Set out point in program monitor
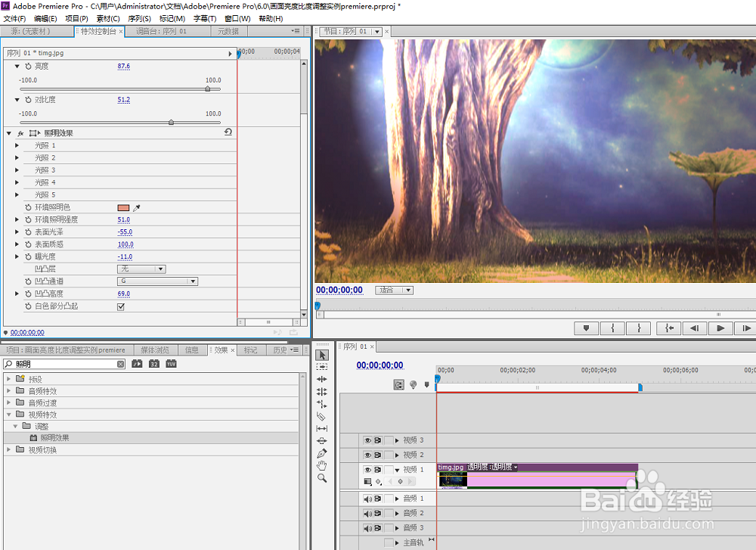The width and height of the screenshot is (756, 550). (x=639, y=328)
